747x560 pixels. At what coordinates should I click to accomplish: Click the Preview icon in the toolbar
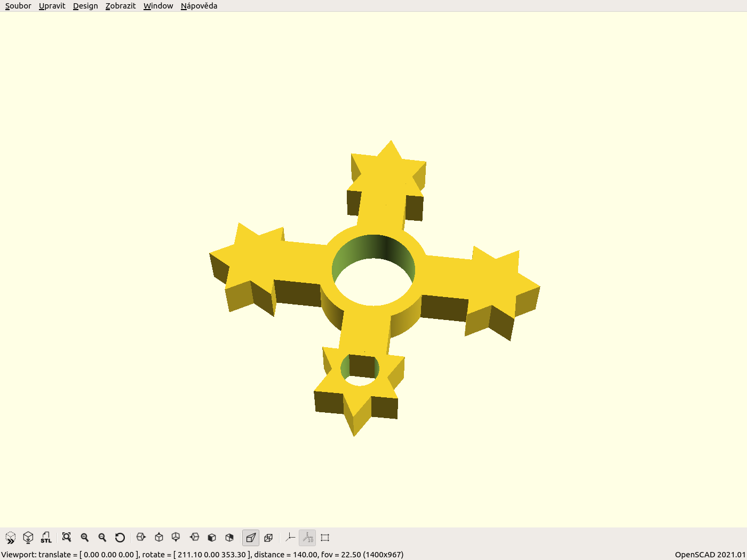click(11, 538)
